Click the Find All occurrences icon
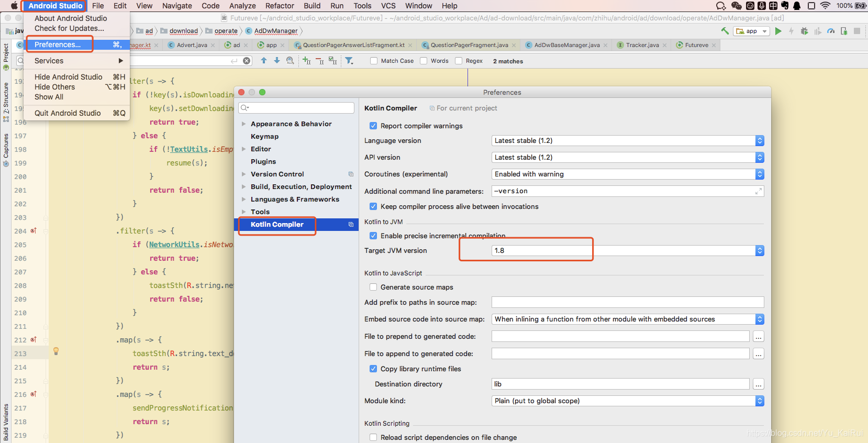Screen dimensions: 868x443 290,61
